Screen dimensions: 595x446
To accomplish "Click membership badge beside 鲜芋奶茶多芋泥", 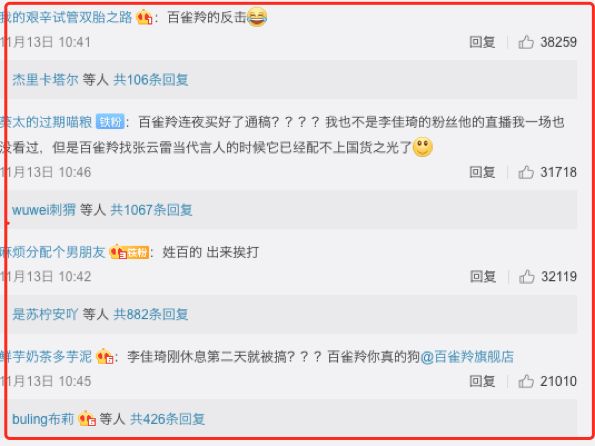I will coord(105,357).
